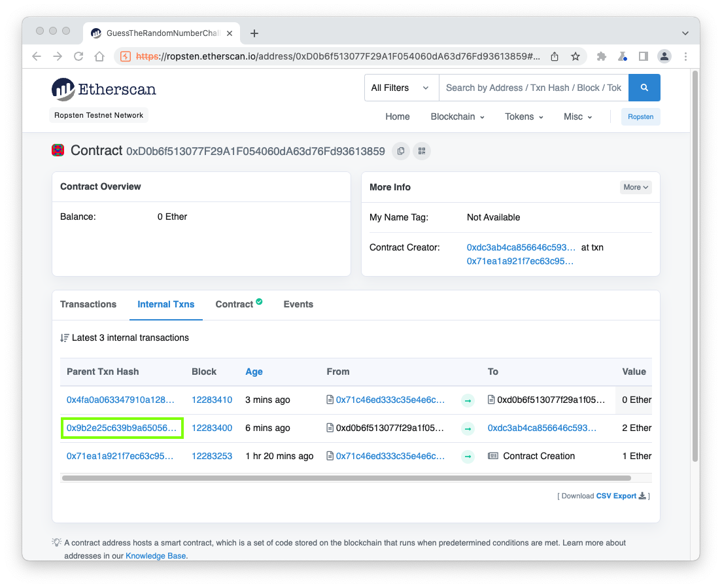Click the search by address input field
The image size is (722, 588).
pos(534,88)
